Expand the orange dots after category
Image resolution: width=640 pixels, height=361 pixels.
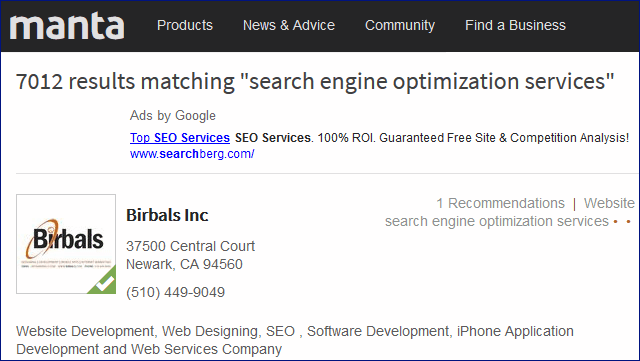coord(622,222)
